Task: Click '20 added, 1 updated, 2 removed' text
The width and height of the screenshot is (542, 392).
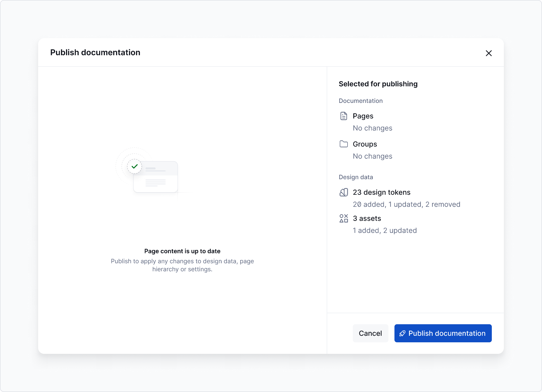Action: 406,204
